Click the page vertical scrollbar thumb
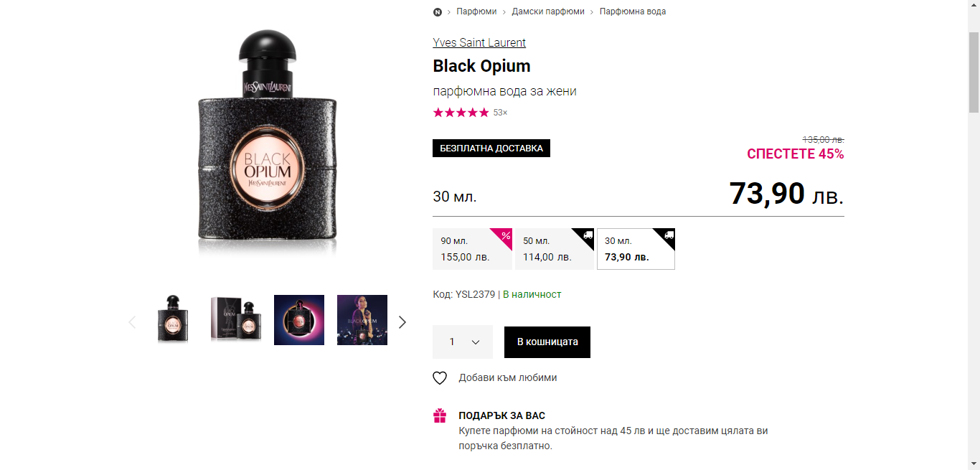Viewport: 980px width, 470px height. tap(974, 72)
